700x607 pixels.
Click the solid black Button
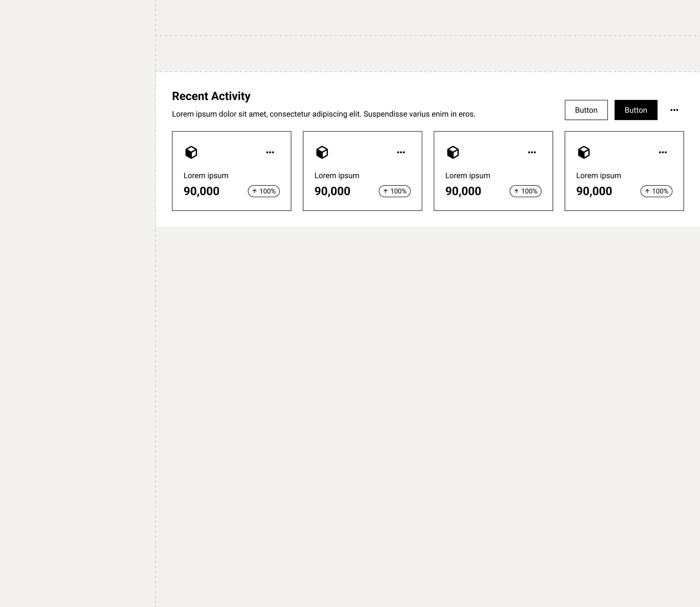636,110
